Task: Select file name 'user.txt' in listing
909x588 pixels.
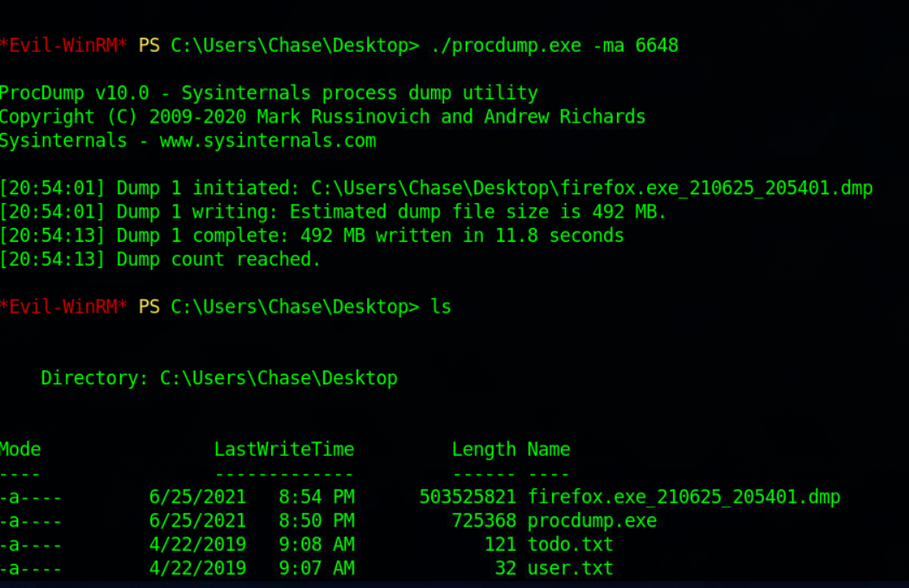Action: [x=570, y=568]
